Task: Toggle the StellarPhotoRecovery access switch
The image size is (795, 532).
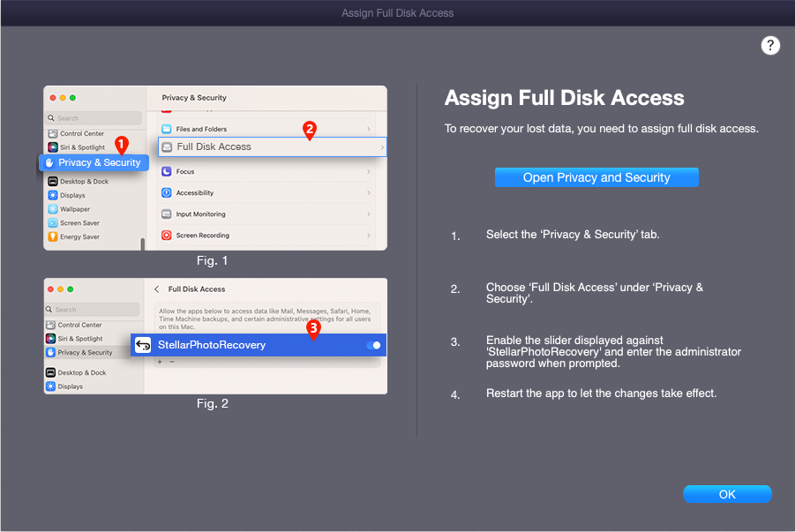Action: coord(373,345)
